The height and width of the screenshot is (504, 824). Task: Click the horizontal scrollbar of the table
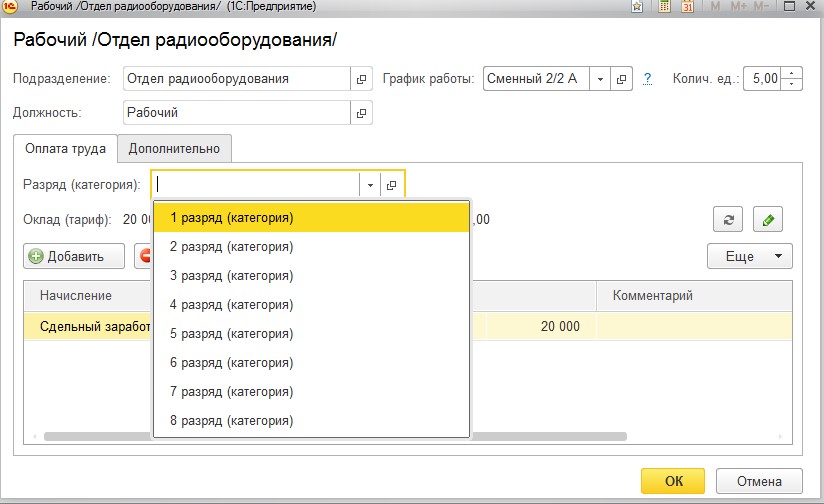pyautogui.click(x=335, y=436)
